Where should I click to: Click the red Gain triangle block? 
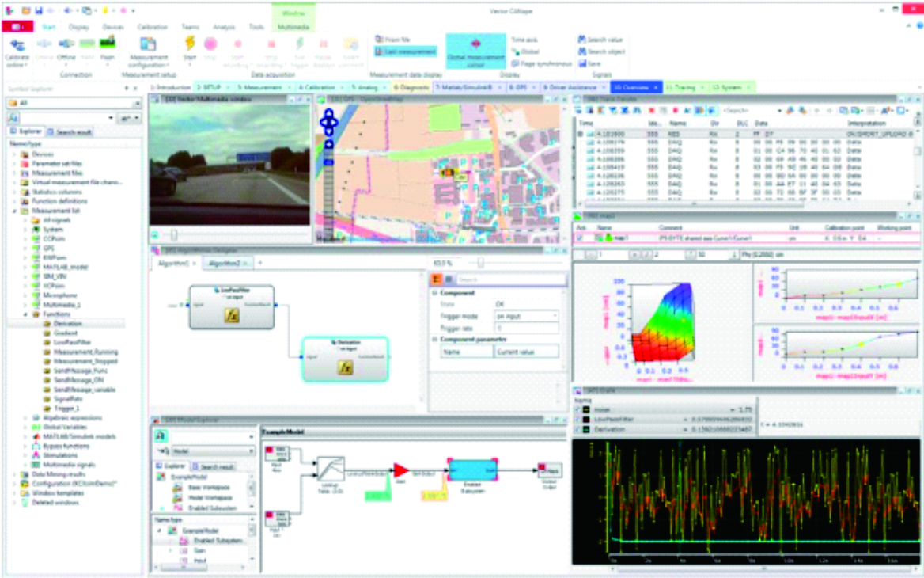click(402, 470)
